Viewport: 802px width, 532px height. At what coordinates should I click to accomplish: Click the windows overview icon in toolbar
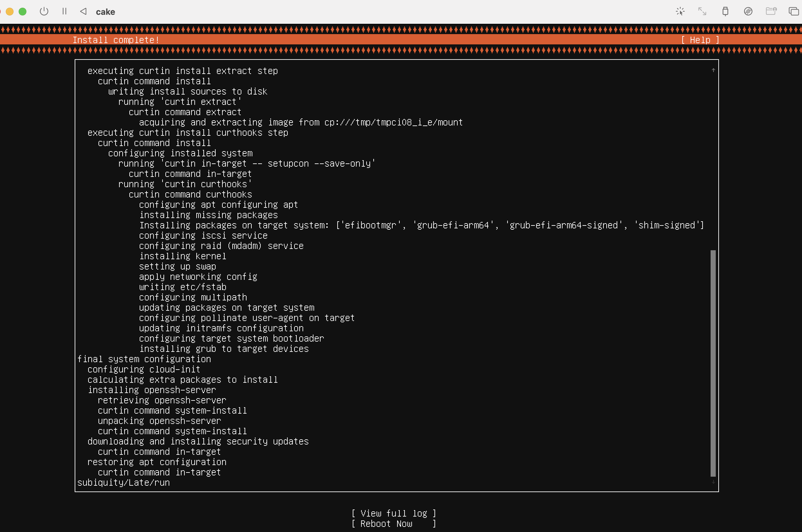point(794,12)
